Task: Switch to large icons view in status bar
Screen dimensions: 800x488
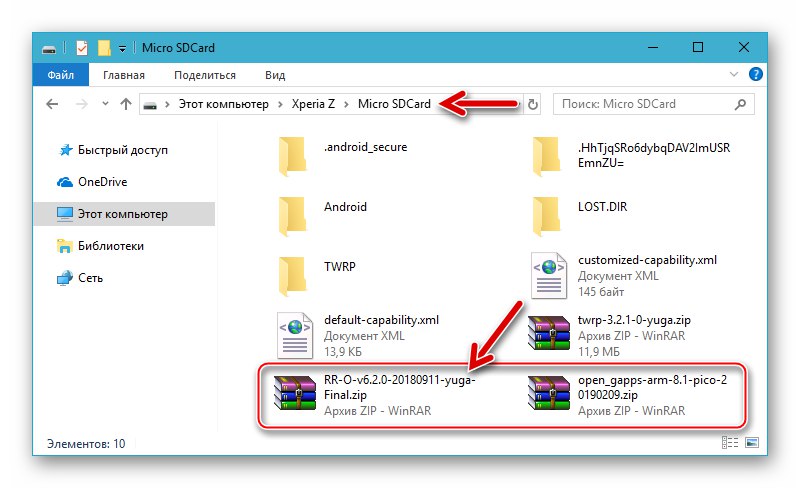Action: coord(752,443)
